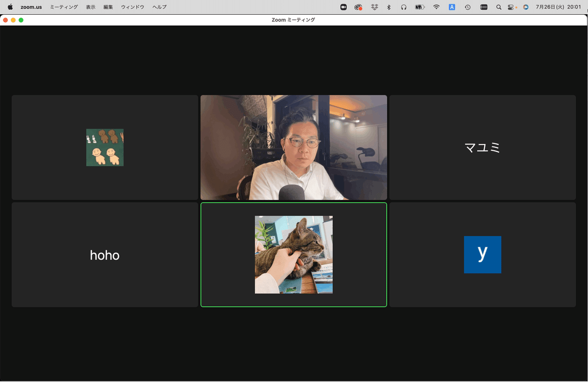The height and width of the screenshot is (382, 588).
Task: Open Spotlight search magnifier
Action: click(499, 7)
